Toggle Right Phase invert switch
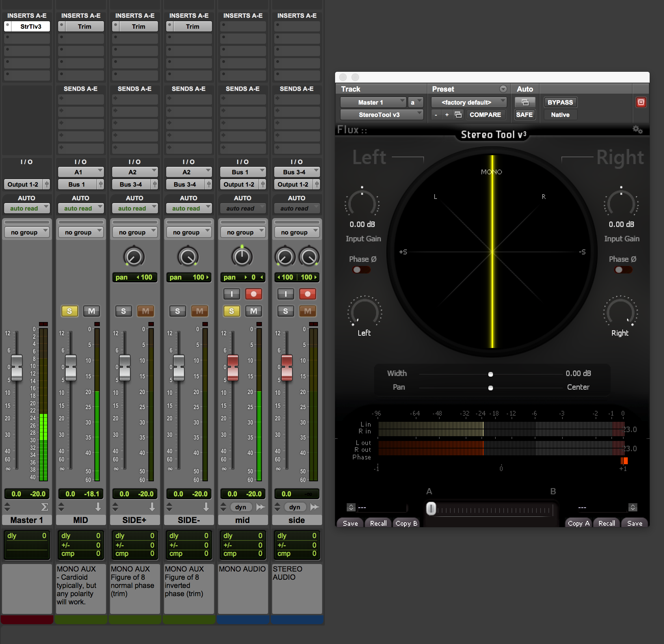 pos(623,270)
